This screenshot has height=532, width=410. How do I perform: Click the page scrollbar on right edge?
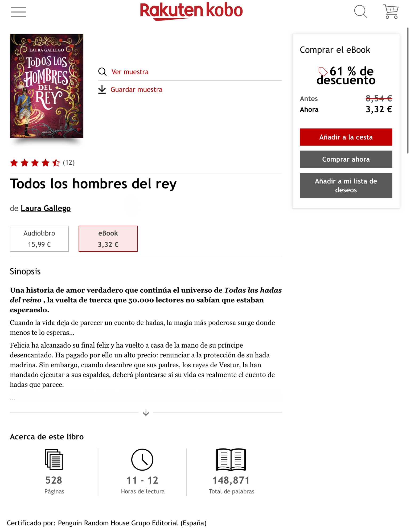[408, 90]
